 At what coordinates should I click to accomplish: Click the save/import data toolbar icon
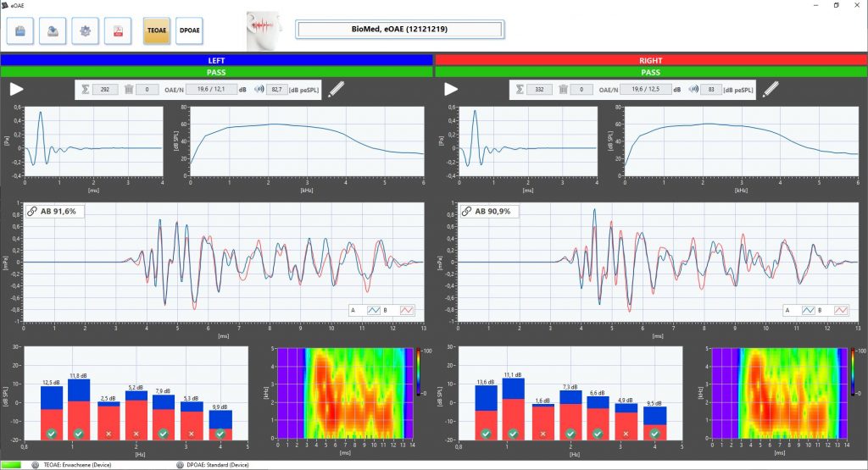pos(53,30)
